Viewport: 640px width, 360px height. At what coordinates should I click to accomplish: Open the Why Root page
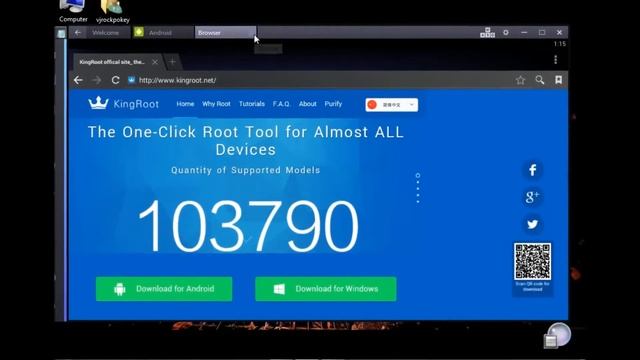tap(216, 104)
